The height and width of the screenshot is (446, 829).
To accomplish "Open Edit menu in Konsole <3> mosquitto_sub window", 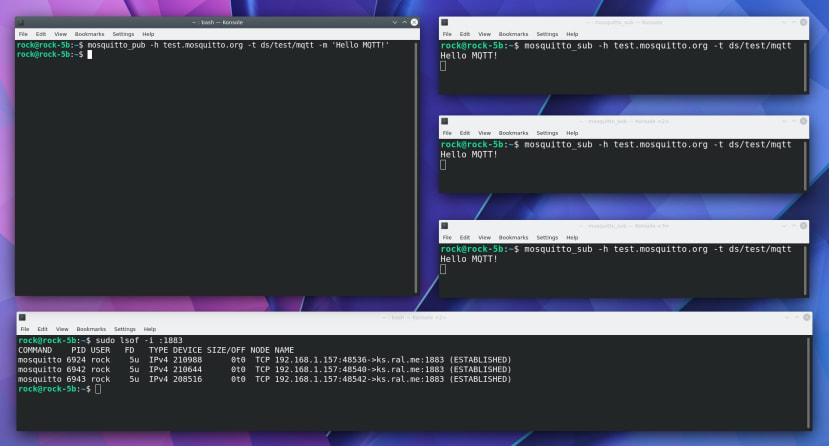I will tap(465, 238).
